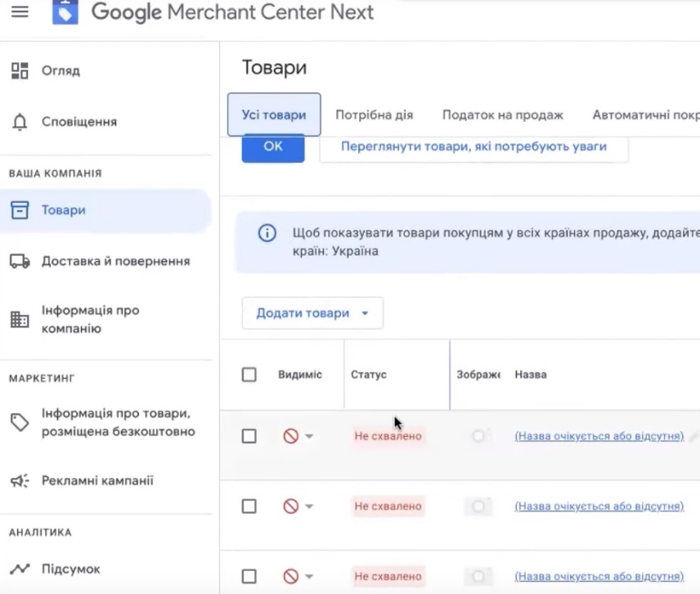Click the Підсумок analytics chart icon
Viewport: 700px width, 594px height.
click(20, 569)
